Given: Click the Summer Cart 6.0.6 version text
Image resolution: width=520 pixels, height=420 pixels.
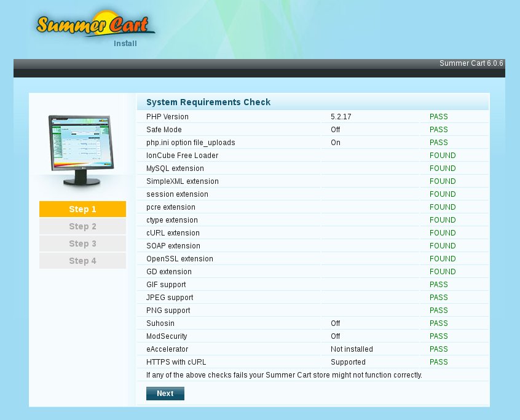Looking at the screenshot, I should click(471, 63).
